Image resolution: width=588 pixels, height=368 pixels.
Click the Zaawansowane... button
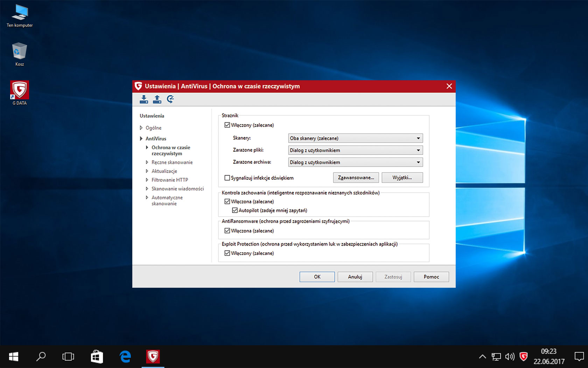point(356,178)
